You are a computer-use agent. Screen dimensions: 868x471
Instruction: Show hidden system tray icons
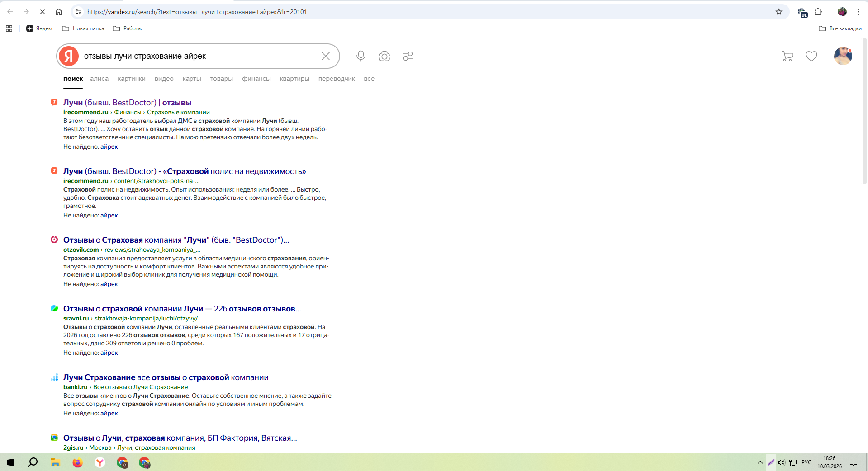click(x=760, y=462)
